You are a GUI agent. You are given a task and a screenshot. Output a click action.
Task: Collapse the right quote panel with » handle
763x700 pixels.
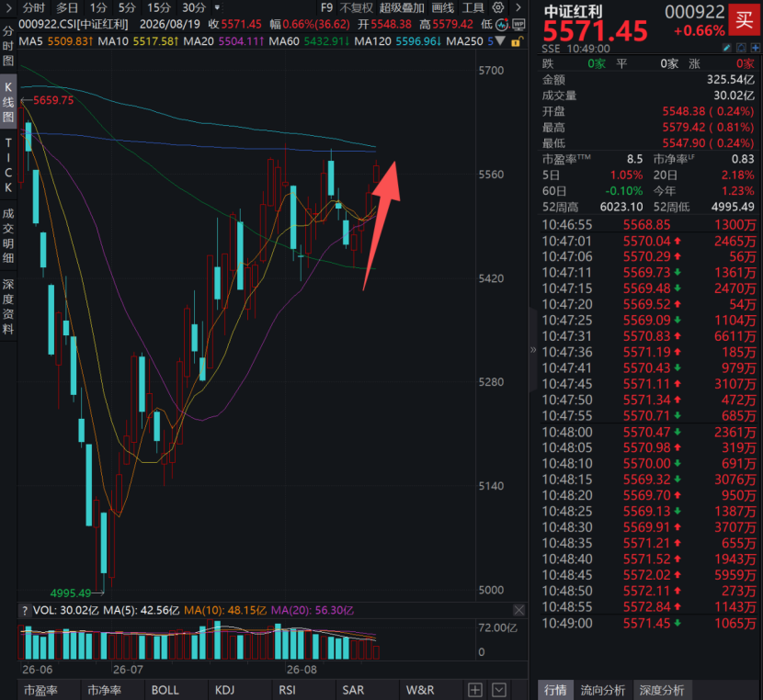point(533,349)
